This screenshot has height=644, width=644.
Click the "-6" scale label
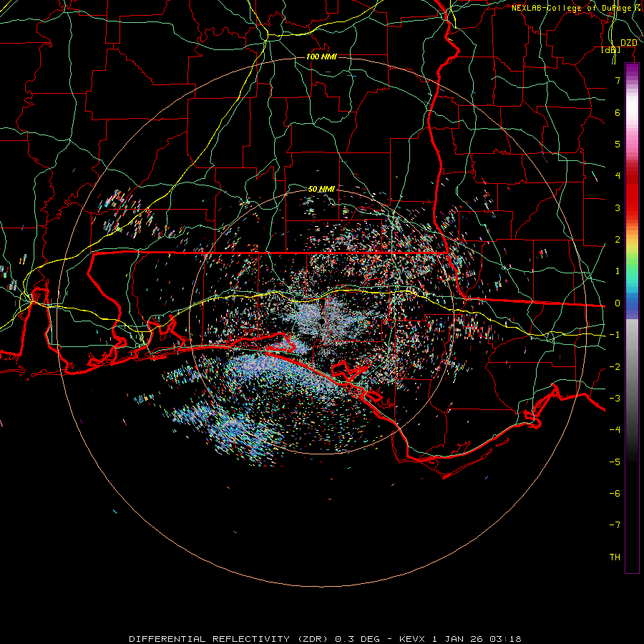tap(615, 494)
